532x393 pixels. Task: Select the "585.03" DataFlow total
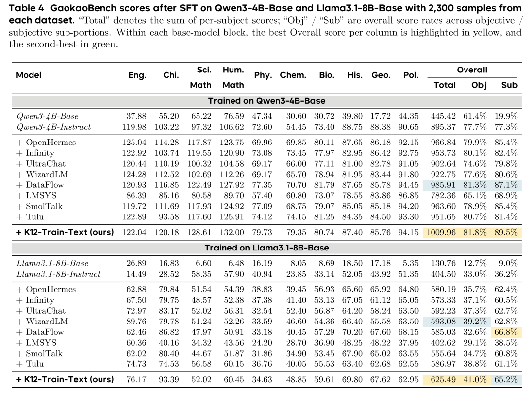[x=443, y=332]
